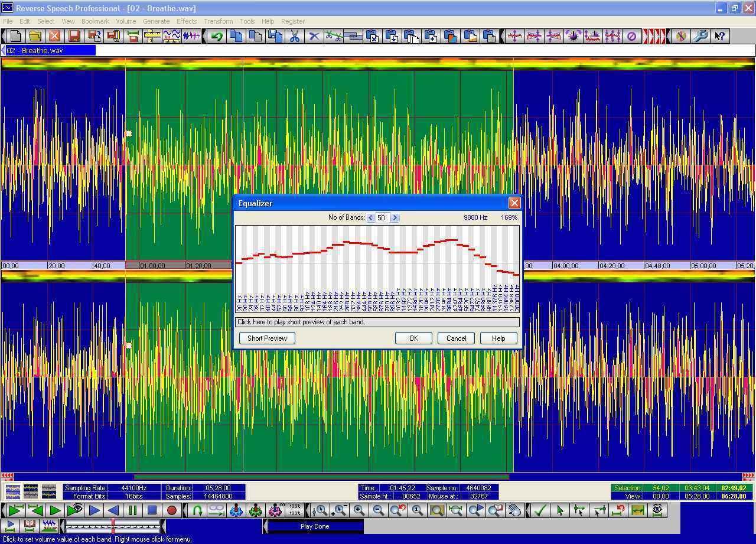
Task: Open the Tools menu
Action: (x=247, y=21)
